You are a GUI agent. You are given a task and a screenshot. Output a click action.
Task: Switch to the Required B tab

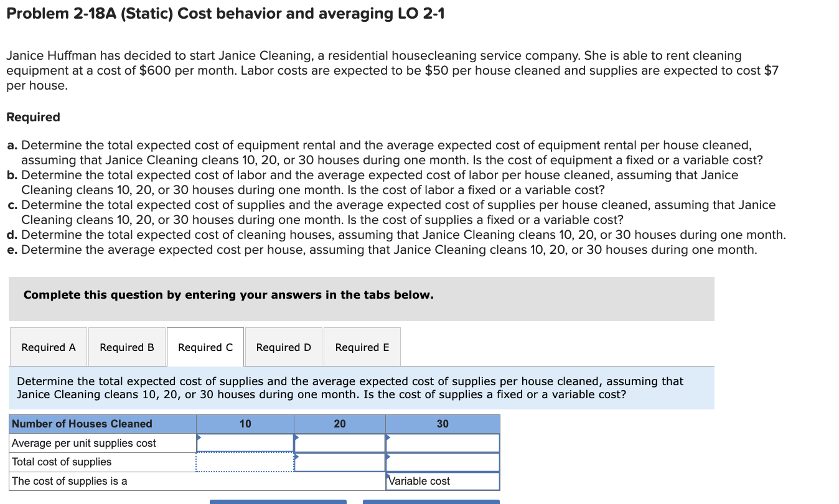126,347
